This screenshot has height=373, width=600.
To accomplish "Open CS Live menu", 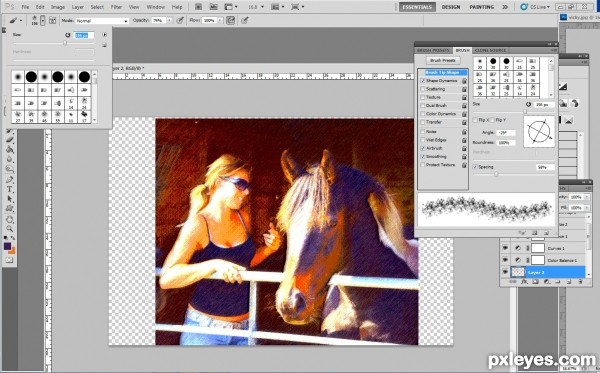I will click(x=536, y=7).
